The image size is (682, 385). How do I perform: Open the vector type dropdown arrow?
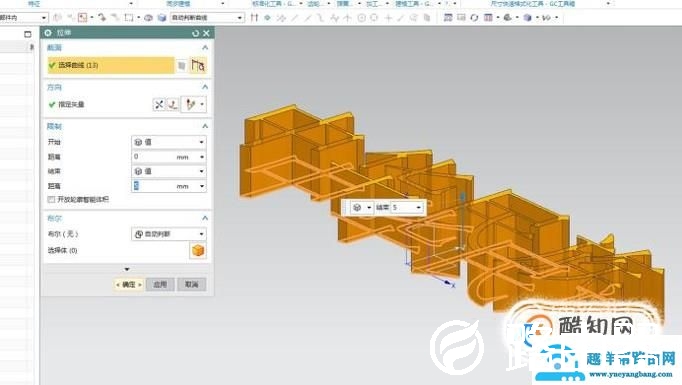pos(202,104)
